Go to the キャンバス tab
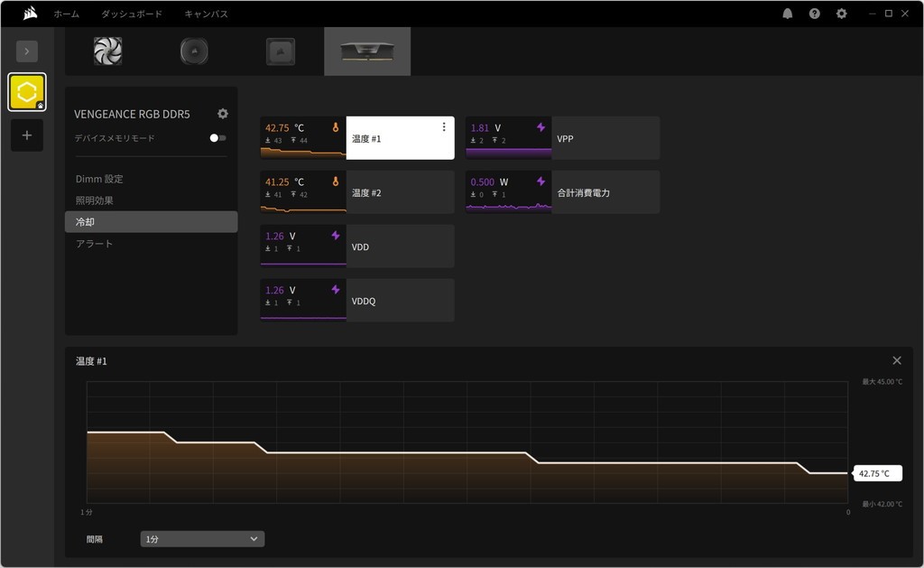The image size is (924, 568). [206, 14]
